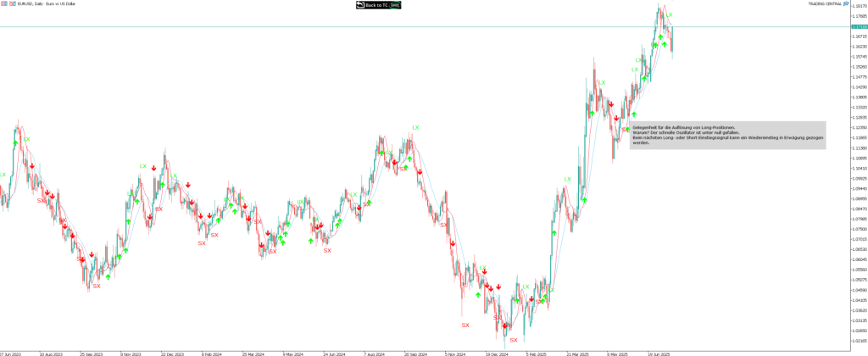Click the 19 Jun 2025 date label

point(659,353)
